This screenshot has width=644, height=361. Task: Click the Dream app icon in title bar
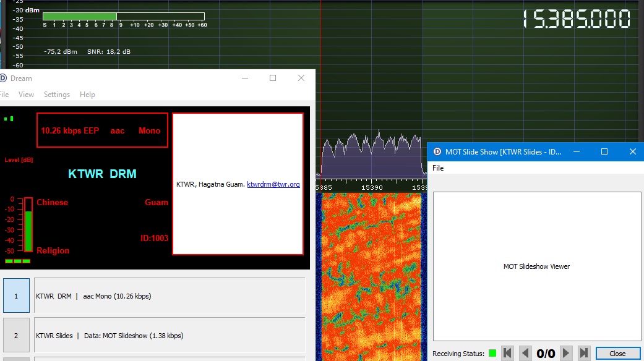[x=3, y=78]
